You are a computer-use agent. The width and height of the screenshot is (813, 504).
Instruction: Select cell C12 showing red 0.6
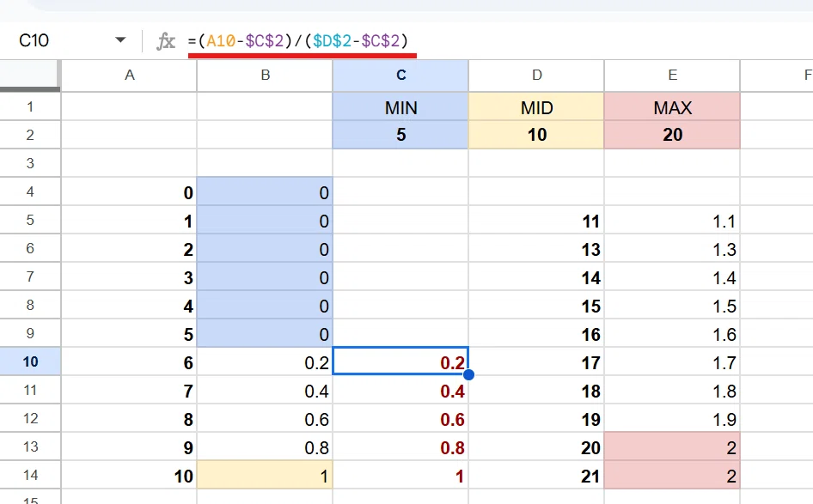(400, 418)
